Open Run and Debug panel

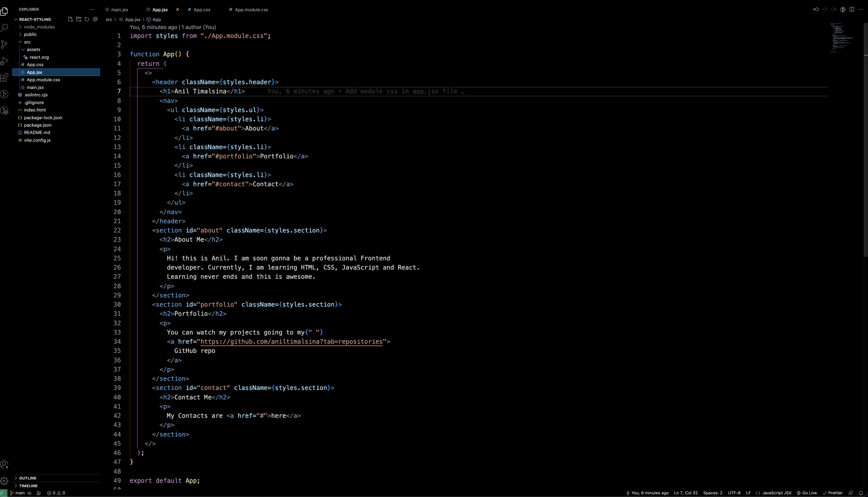click(5, 61)
